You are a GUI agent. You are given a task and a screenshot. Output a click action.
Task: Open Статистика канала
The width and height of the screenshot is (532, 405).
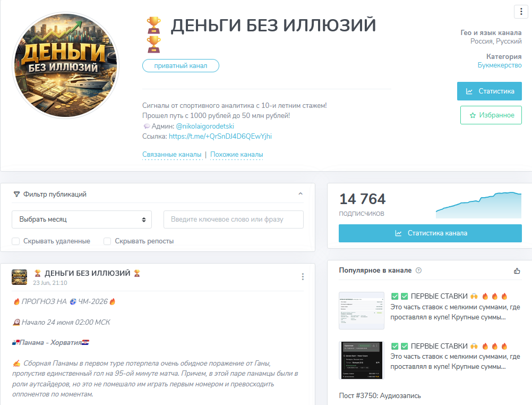[x=430, y=233]
